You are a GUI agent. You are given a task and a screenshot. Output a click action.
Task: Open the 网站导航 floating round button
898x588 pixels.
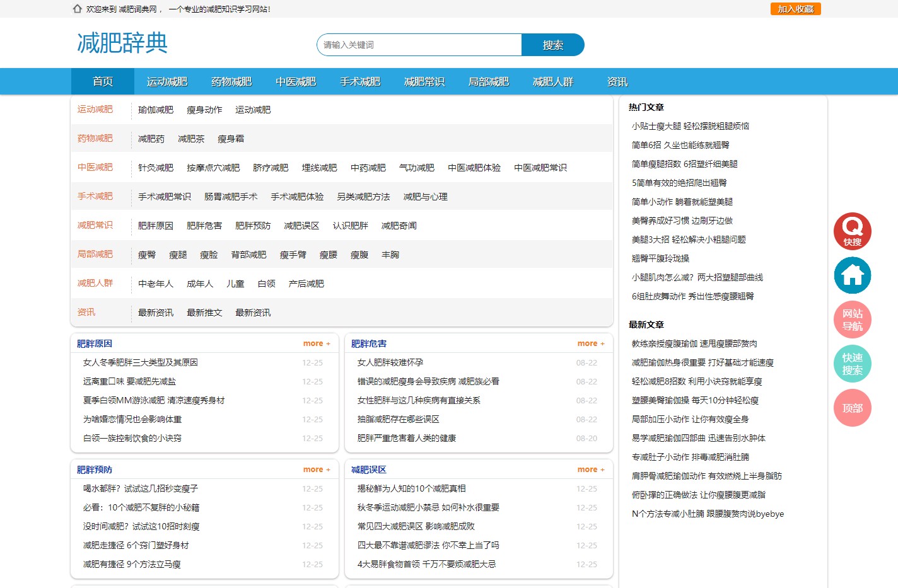pos(853,320)
